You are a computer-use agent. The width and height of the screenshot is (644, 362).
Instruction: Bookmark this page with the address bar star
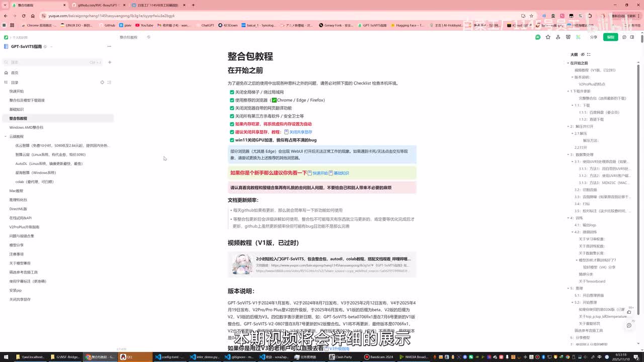pos(531,16)
